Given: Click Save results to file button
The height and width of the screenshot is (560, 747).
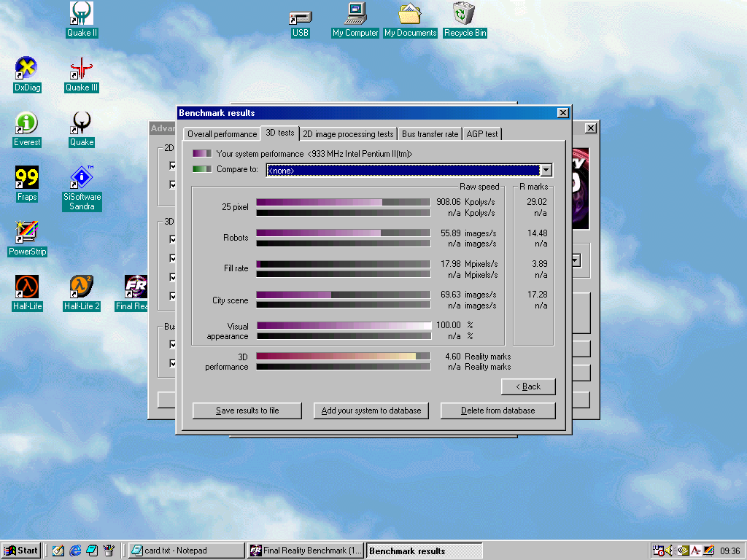Looking at the screenshot, I should (x=247, y=411).
